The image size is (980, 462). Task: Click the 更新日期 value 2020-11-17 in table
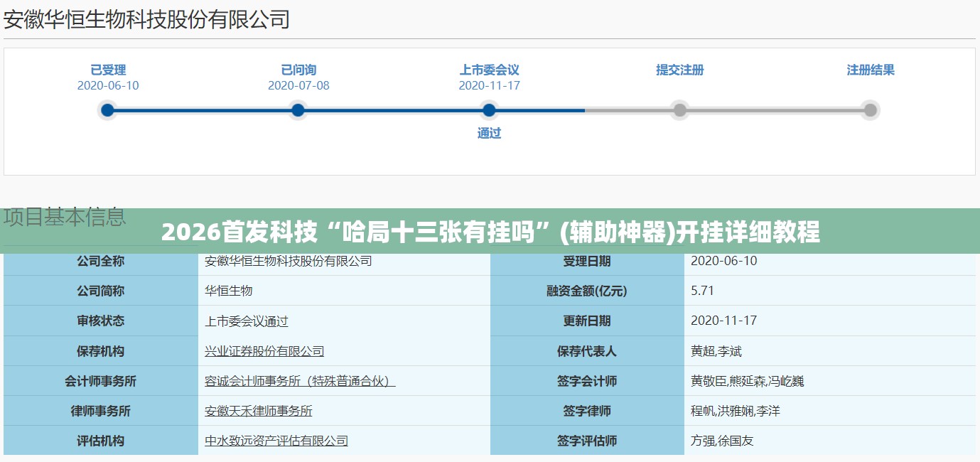(724, 321)
